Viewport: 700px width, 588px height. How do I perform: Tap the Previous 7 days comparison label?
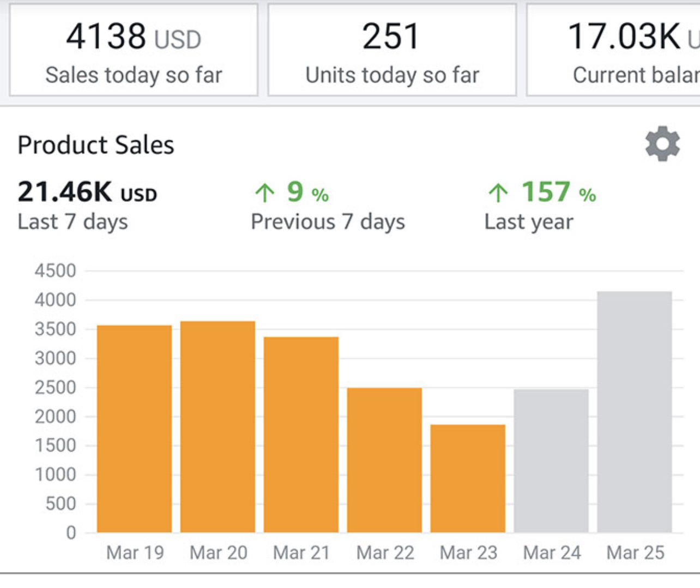(x=328, y=222)
